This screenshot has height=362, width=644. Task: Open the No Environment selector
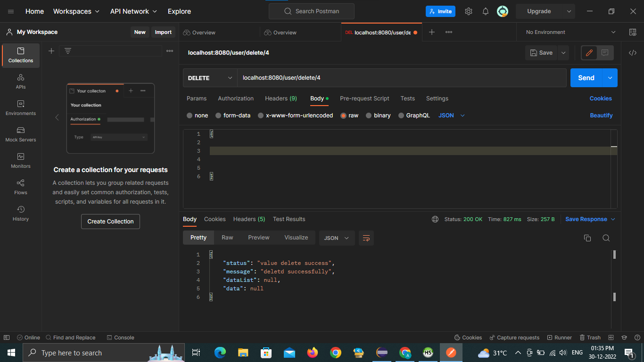pos(570,32)
